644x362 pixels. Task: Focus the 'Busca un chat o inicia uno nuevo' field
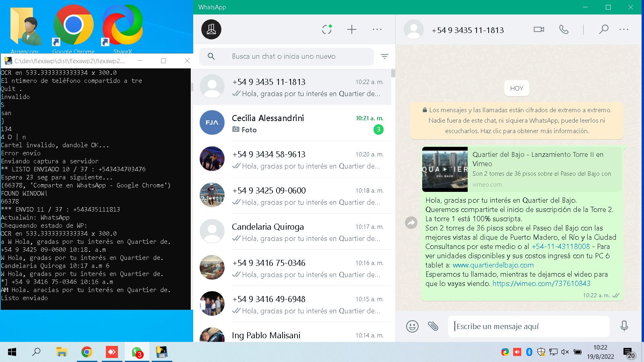point(287,56)
